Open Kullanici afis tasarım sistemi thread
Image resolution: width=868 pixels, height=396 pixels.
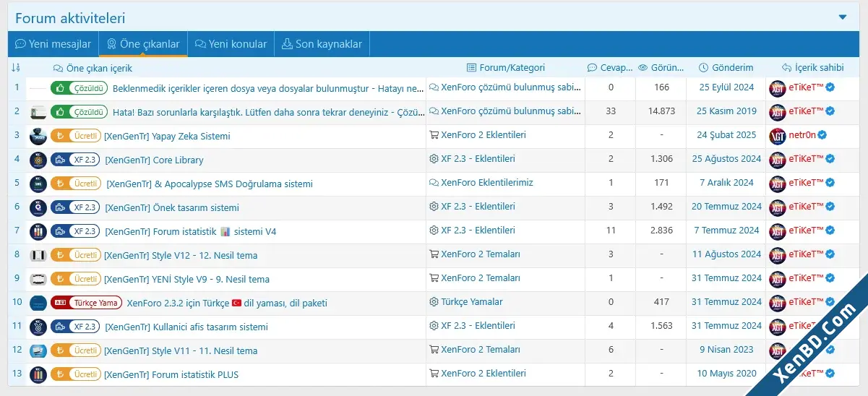tap(186, 327)
